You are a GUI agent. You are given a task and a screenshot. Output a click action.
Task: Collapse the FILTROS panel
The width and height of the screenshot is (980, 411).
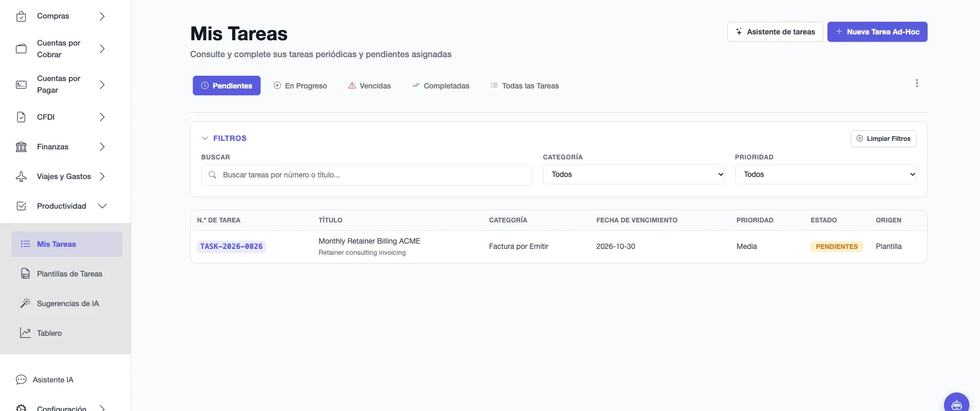coord(224,138)
